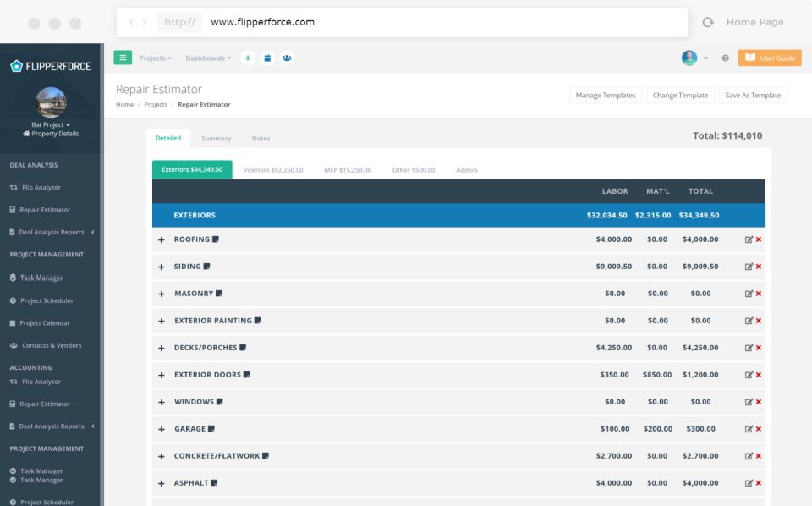
Task: Click the Save As Template button
Action: point(752,95)
